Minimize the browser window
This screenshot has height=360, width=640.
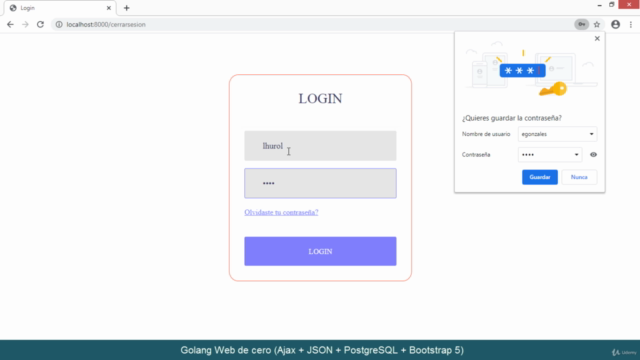[599, 5]
